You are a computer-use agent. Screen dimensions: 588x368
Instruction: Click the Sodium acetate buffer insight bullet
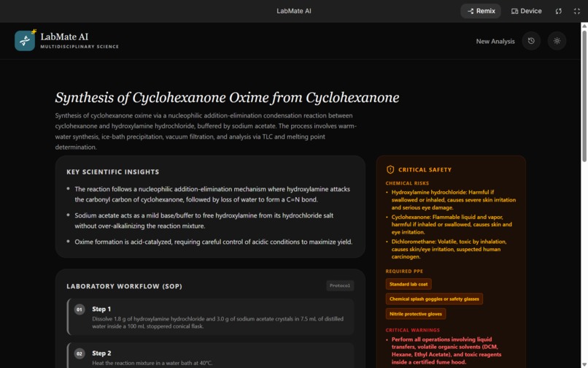pyautogui.click(x=204, y=221)
